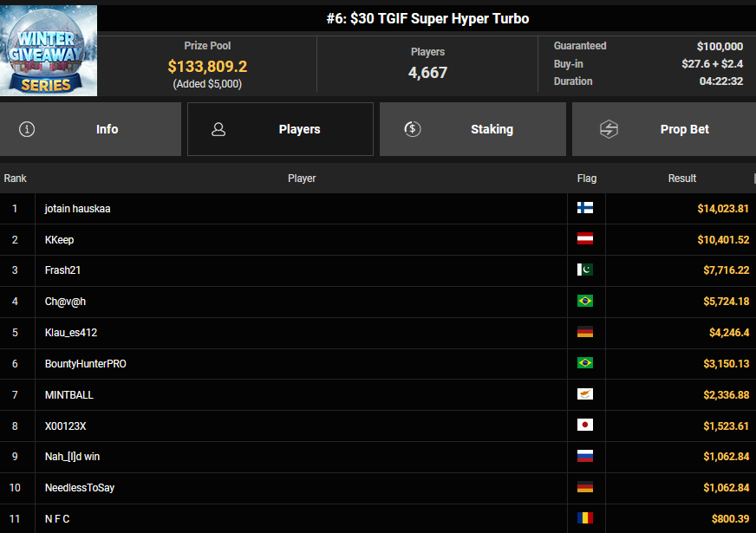756x533 pixels.
Task: Click the Flag column header
Action: pos(587,179)
